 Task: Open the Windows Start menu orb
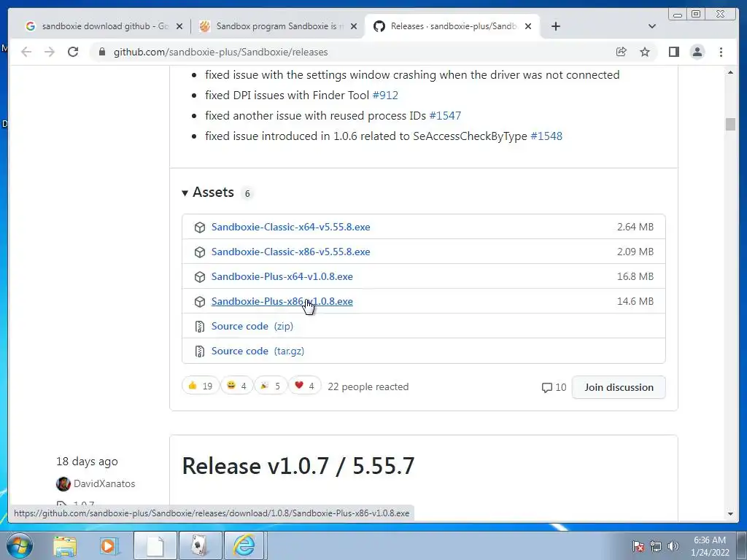20,545
